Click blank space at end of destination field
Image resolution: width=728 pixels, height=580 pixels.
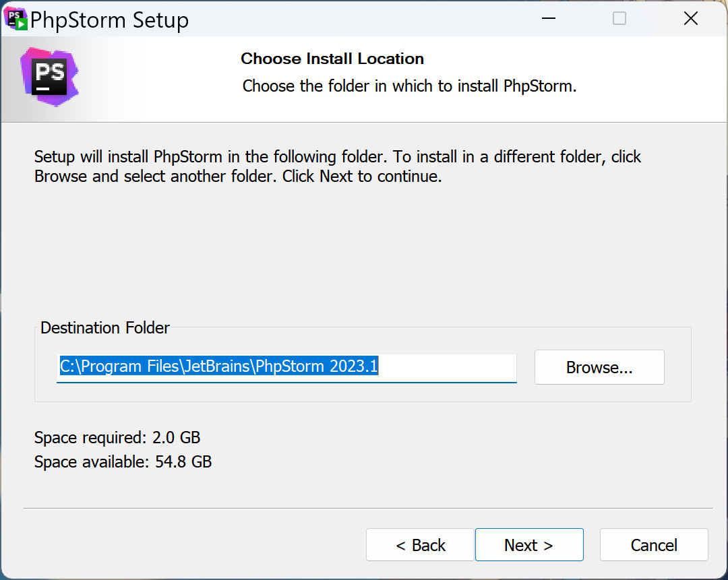452,367
